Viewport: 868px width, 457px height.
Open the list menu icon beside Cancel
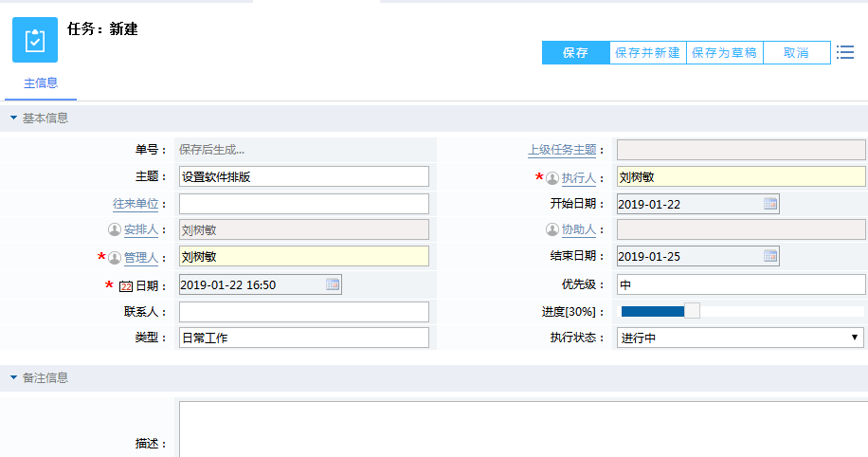tap(845, 52)
